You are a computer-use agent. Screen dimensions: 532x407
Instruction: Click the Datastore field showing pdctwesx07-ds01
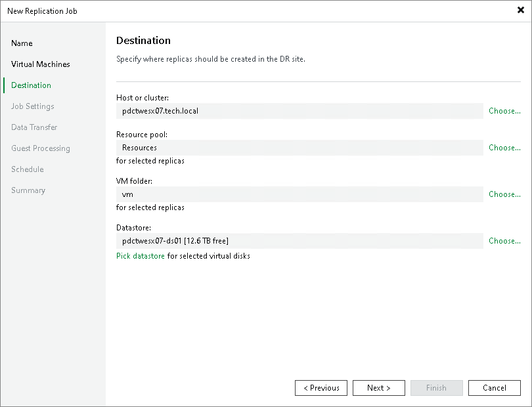point(299,240)
